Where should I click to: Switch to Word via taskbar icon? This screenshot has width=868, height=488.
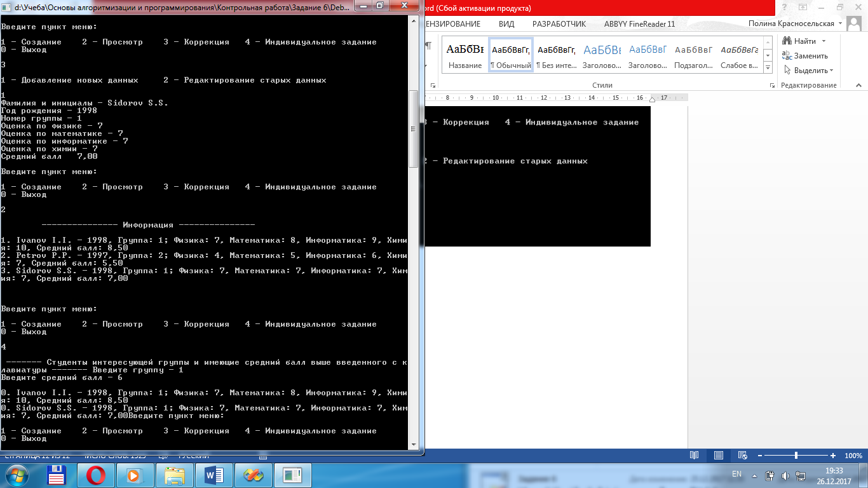point(214,475)
